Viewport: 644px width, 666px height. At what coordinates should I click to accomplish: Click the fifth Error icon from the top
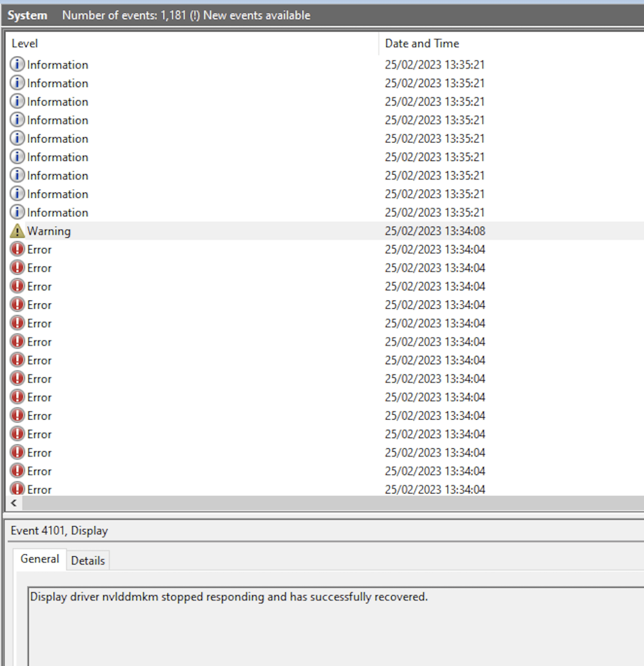coord(16,323)
